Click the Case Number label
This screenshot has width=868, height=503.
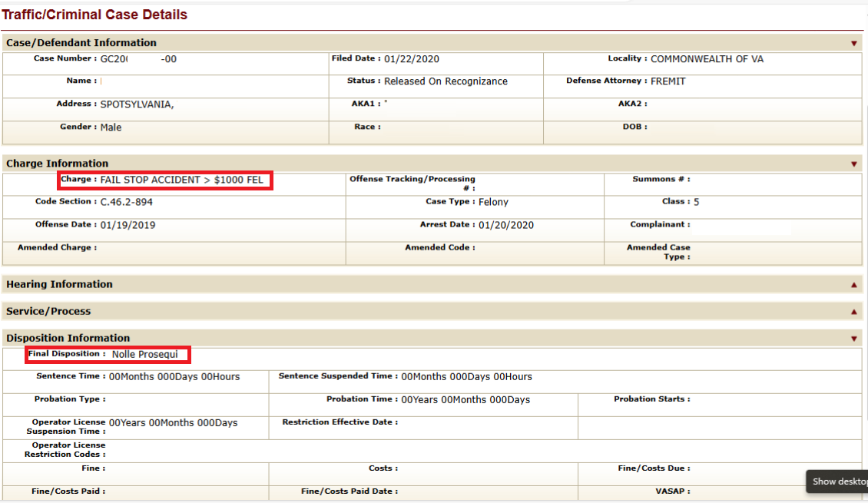pos(65,58)
